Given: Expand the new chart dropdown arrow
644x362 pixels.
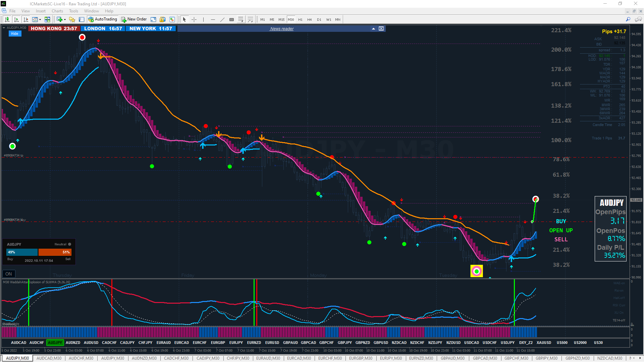Looking at the screenshot, I should 65,19.
